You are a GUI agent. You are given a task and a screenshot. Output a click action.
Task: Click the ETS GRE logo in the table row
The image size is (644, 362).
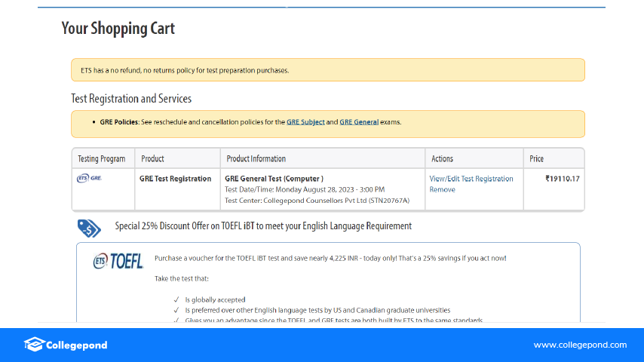tap(89, 179)
